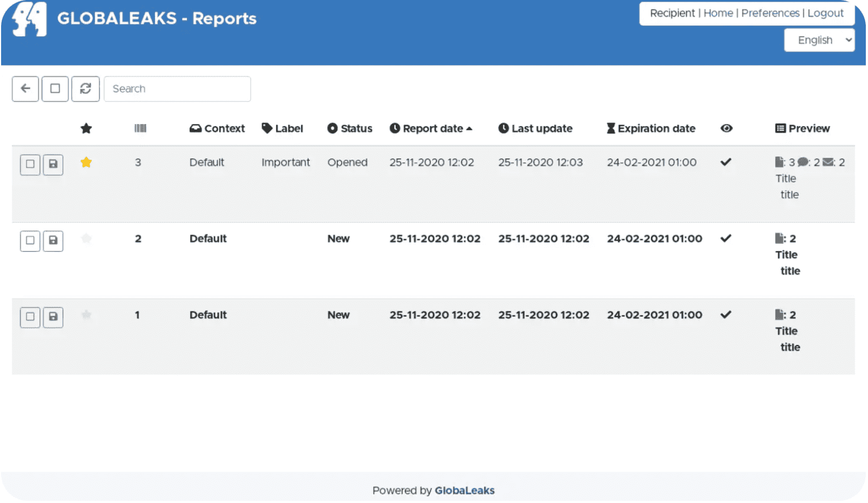
Task: Open the Home link in header
Action: tap(718, 13)
